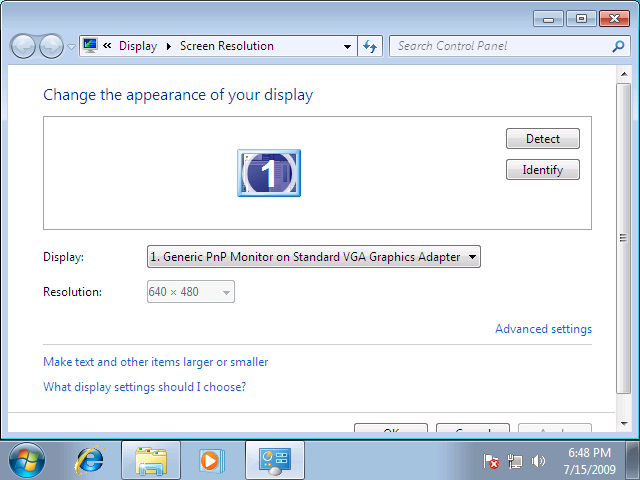Click the Forward navigation arrow
640x480 pixels.
click(x=51, y=46)
